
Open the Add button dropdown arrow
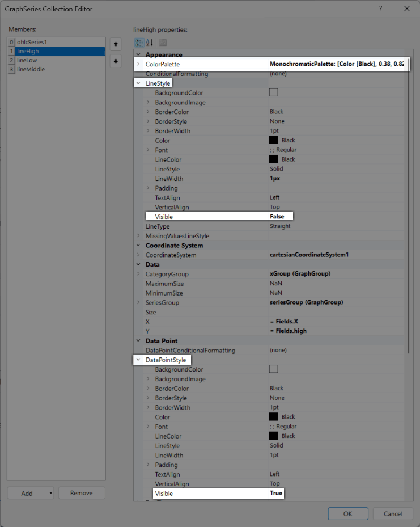50,493
